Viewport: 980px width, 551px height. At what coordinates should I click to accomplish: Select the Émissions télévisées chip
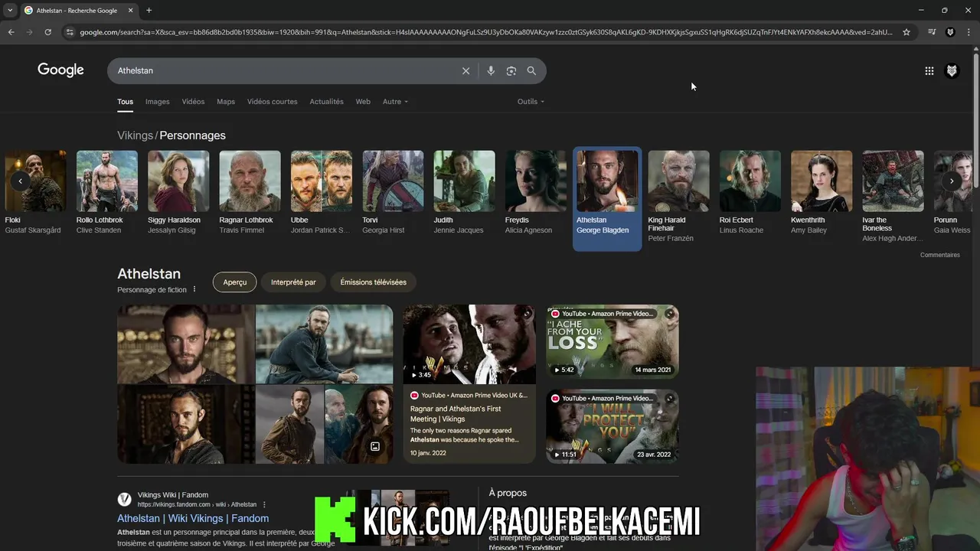(x=374, y=282)
